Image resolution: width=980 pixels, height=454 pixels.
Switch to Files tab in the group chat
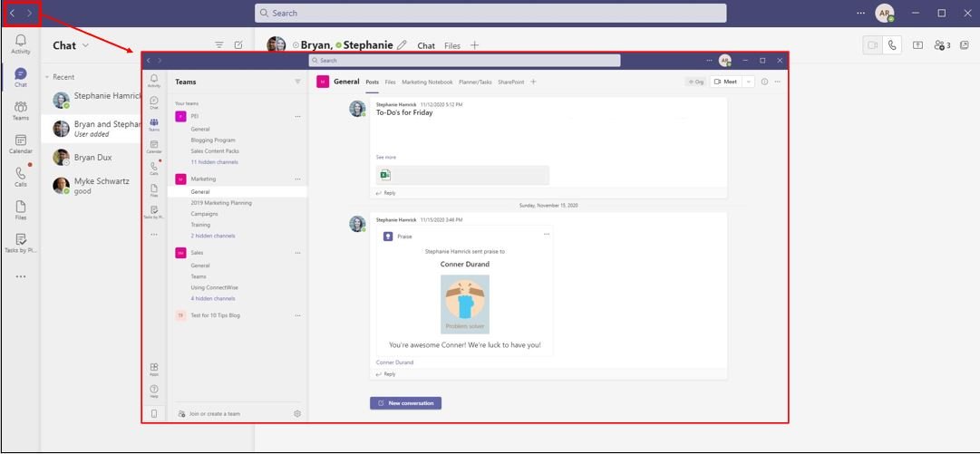451,45
